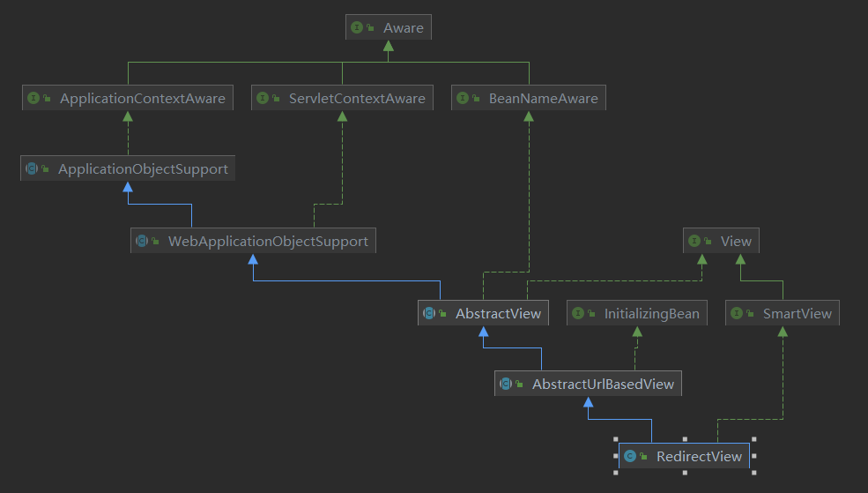Screen dimensions: 868x493
Task: Click the interface icon on ServletContextAware
Action: (263, 98)
